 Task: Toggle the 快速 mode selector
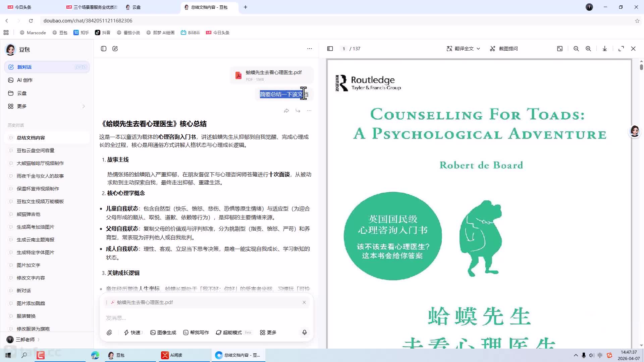click(133, 333)
